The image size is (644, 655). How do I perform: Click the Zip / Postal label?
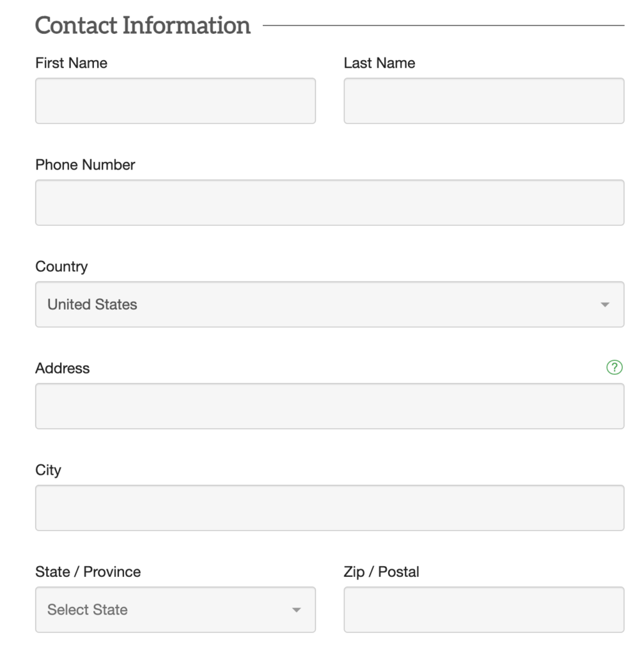tap(381, 572)
